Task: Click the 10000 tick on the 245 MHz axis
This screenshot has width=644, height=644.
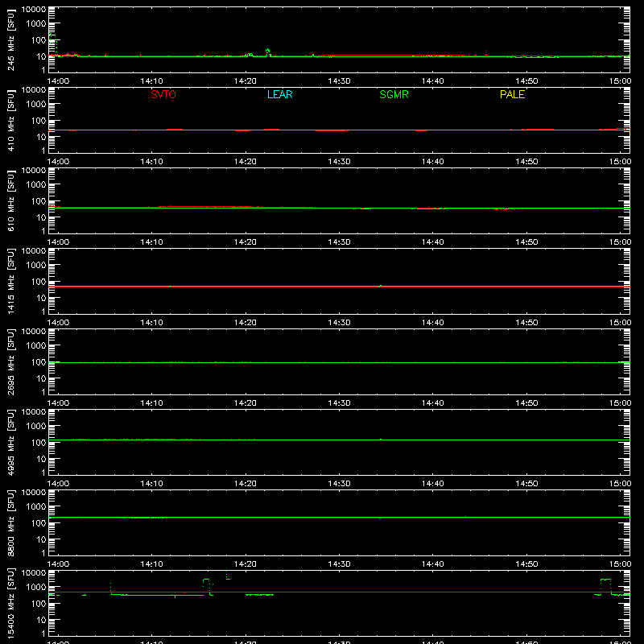Action: point(34,10)
